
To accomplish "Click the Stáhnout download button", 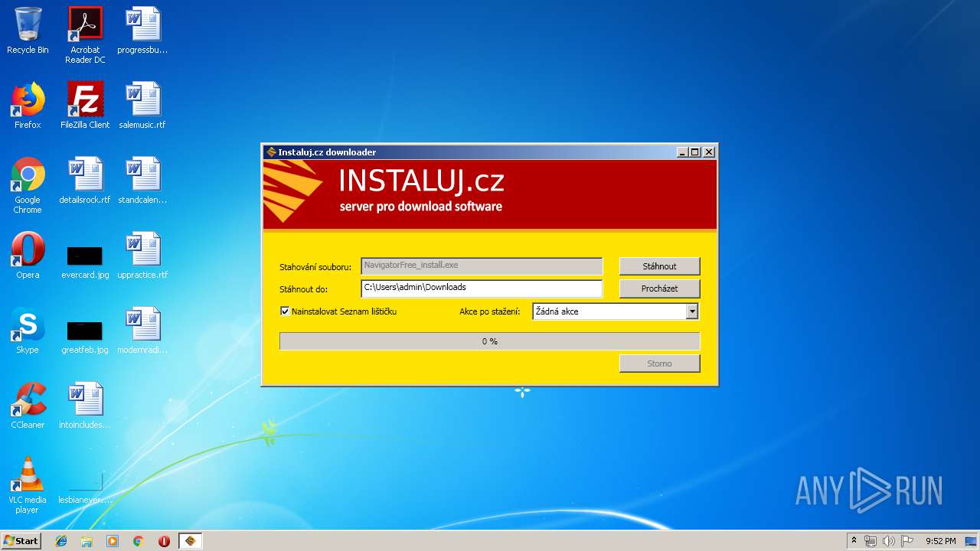I will 659,266.
